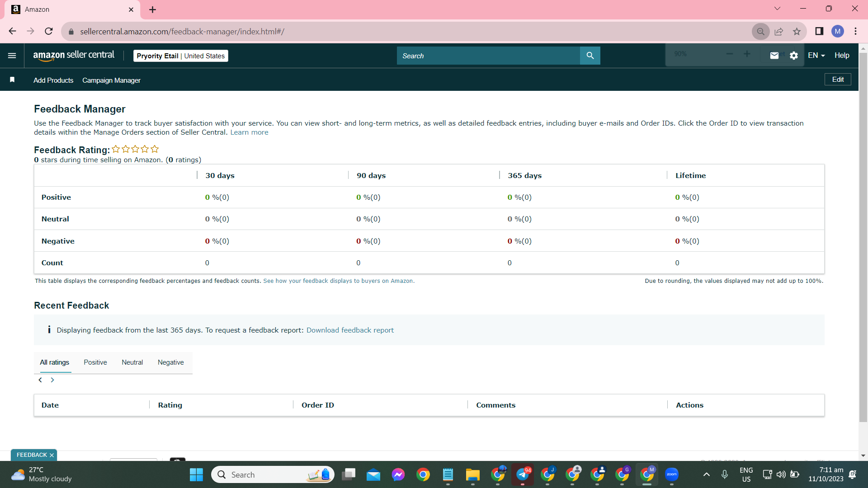Go back with the browser back arrow
This screenshot has width=868, height=488.
click(x=12, y=31)
